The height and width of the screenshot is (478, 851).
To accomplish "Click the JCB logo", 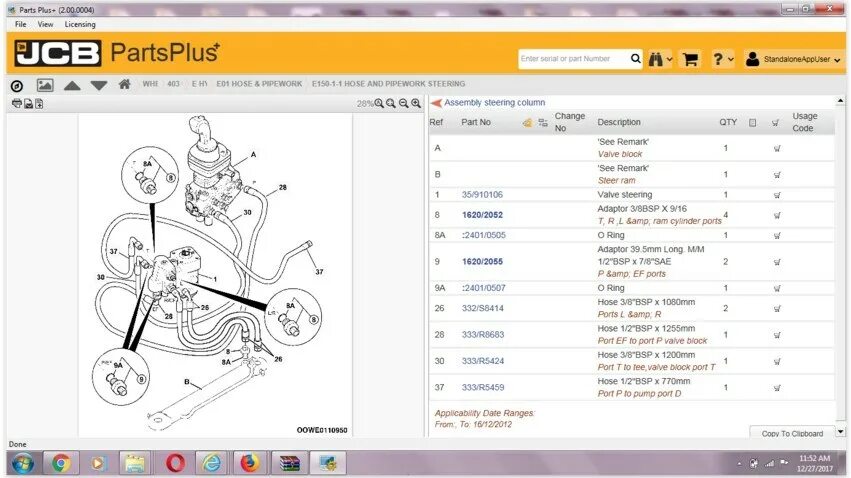I will (x=58, y=53).
